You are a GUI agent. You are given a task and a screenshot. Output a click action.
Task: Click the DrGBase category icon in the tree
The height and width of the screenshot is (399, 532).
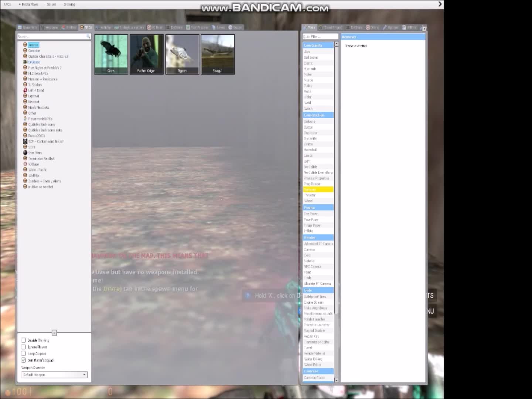25,62
